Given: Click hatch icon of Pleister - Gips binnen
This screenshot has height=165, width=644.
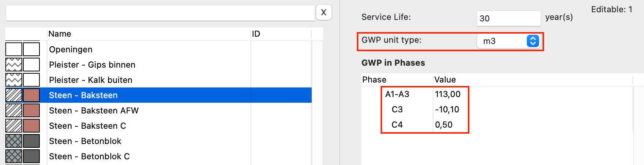Looking at the screenshot, I should 14,65.
